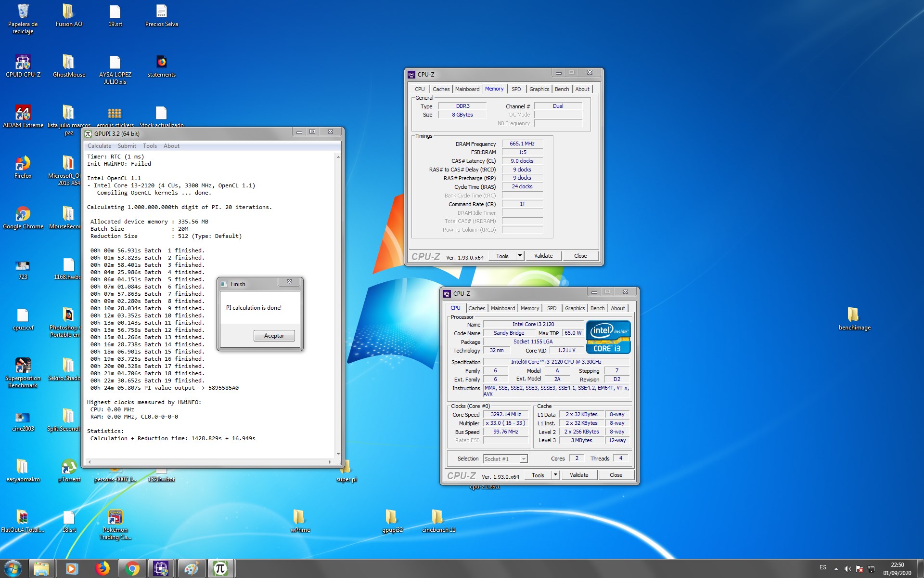Viewport: 924px width, 578px height.
Task: Launch the Firefox desktop shortcut
Action: [x=23, y=167]
